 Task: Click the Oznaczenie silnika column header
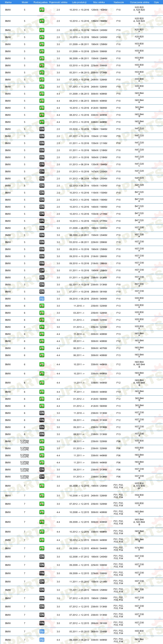[x=139, y=2]
